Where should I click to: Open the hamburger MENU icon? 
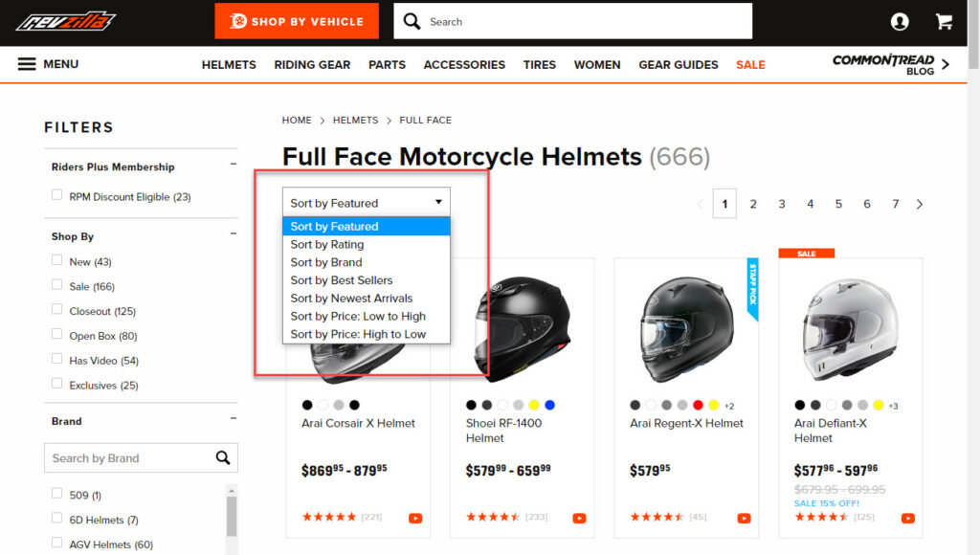click(x=27, y=64)
